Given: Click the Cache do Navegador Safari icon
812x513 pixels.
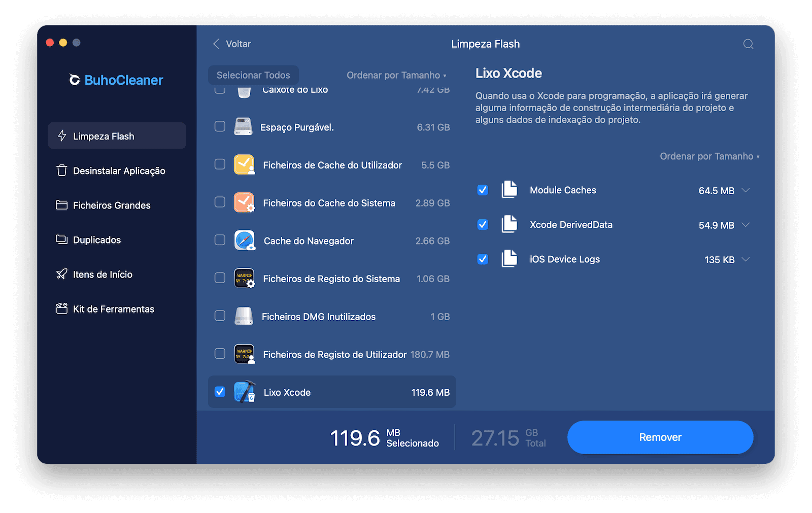Looking at the screenshot, I should 244,241.
